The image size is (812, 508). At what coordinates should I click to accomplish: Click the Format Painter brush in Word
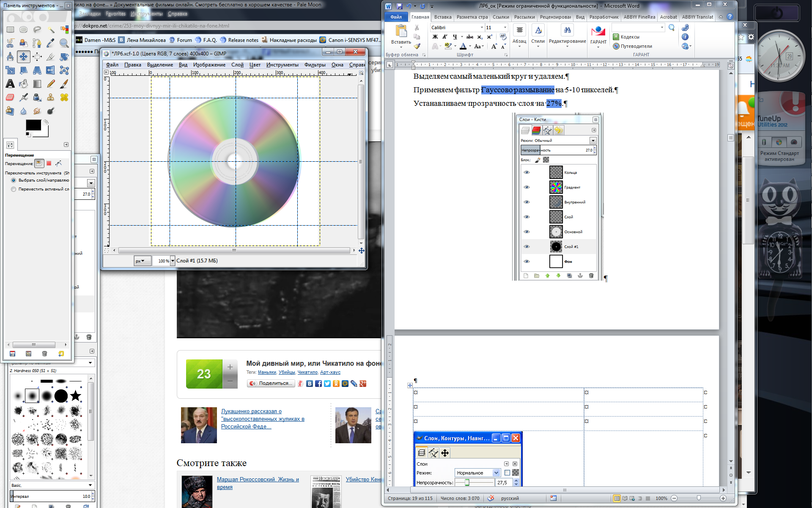(x=417, y=46)
